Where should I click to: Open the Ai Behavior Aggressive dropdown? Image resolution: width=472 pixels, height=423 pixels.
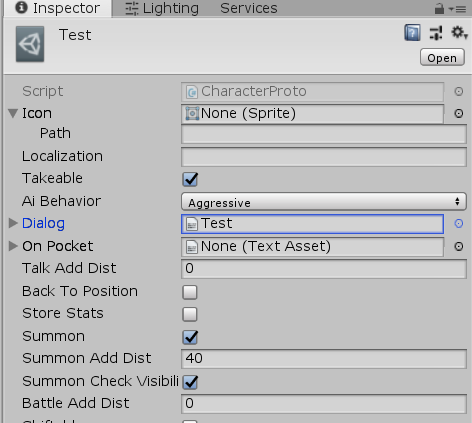click(x=324, y=202)
